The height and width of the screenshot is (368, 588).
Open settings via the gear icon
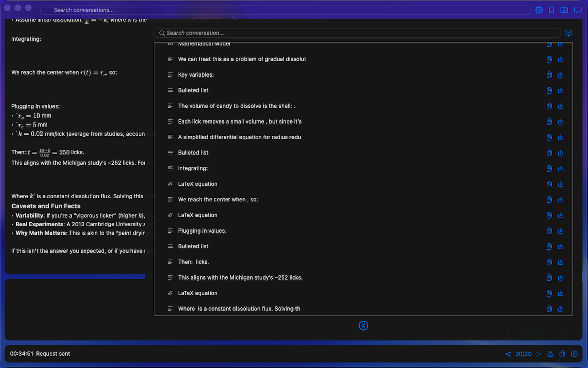(539, 10)
